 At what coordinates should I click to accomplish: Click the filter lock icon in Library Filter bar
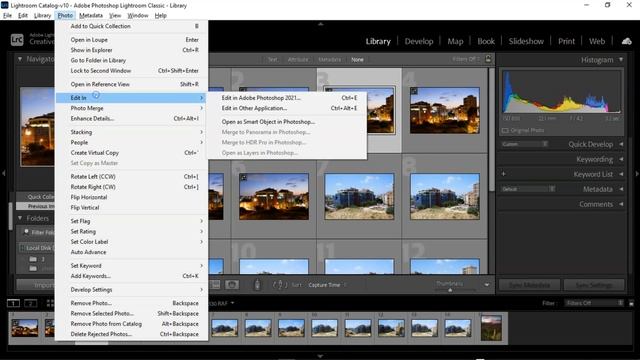(488, 59)
